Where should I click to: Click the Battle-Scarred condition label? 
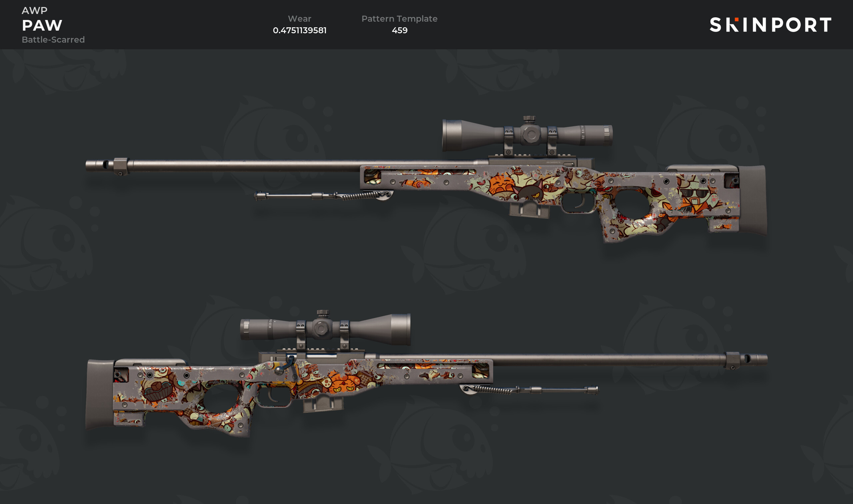[53, 40]
